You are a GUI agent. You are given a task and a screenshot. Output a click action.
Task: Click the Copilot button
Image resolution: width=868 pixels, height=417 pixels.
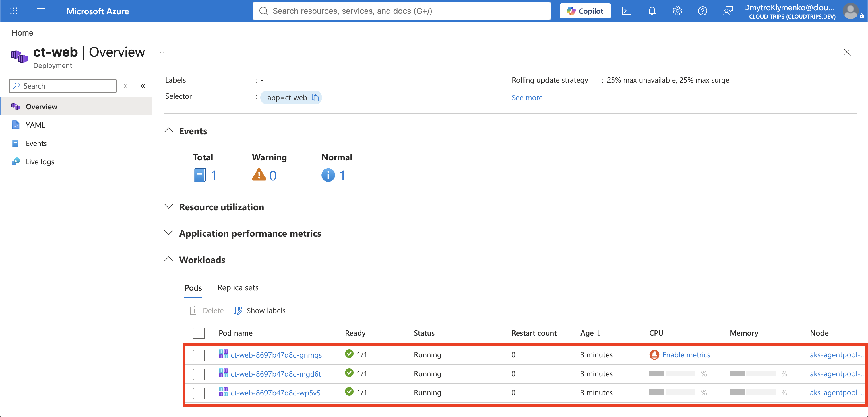585,11
